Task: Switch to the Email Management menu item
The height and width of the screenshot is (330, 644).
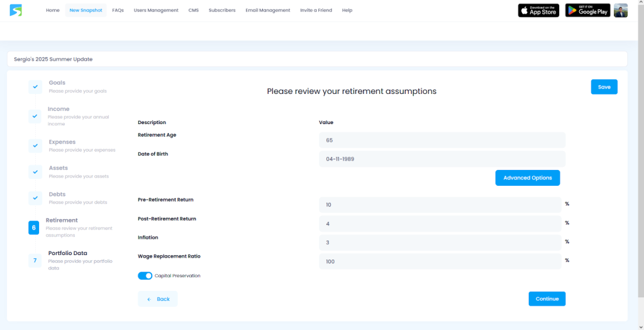Action: click(x=268, y=10)
